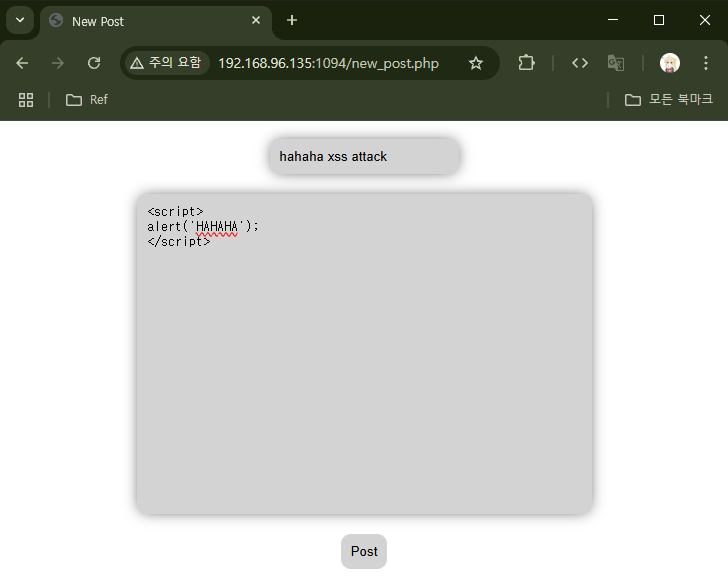Click the title field with hahaha xss attack
The height and width of the screenshot is (586, 728).
pyautogui.click(x=364, y=156)
